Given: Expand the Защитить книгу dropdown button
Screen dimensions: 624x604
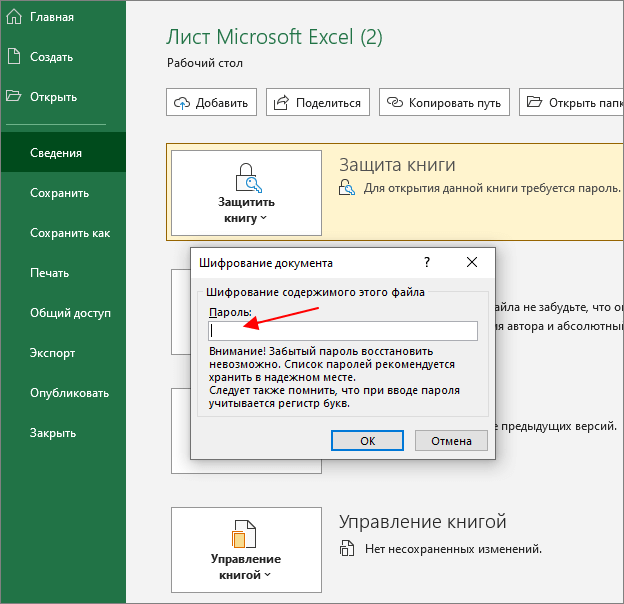Looking at the screenshot, I should click(246, 193).
